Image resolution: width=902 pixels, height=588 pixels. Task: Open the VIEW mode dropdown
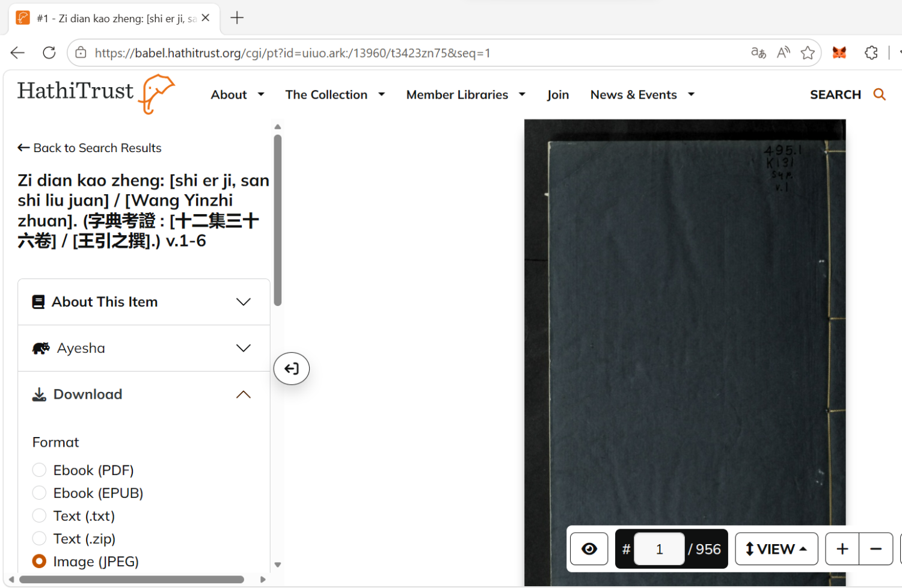[x=776, y=549]
